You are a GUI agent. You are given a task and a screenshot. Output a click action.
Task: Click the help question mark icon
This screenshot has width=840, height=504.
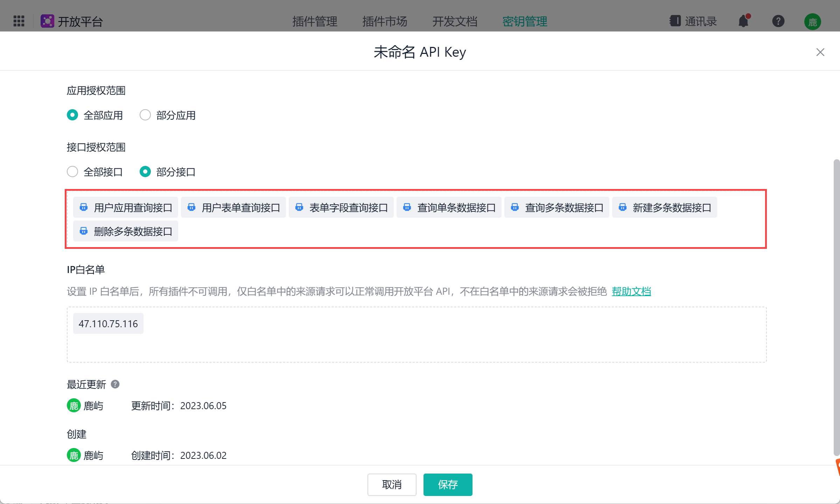tap(778, 21)
